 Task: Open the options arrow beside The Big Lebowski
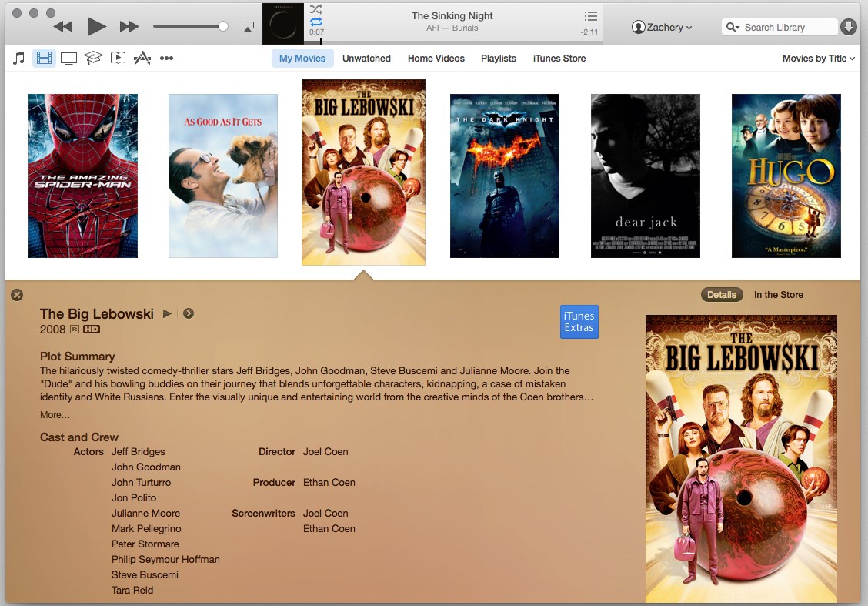point(189,313)
